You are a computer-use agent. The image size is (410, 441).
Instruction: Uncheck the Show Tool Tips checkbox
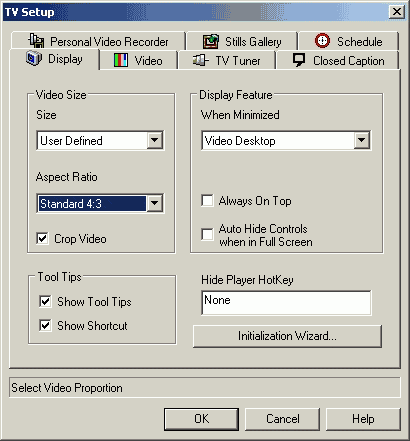coord(45,302)
